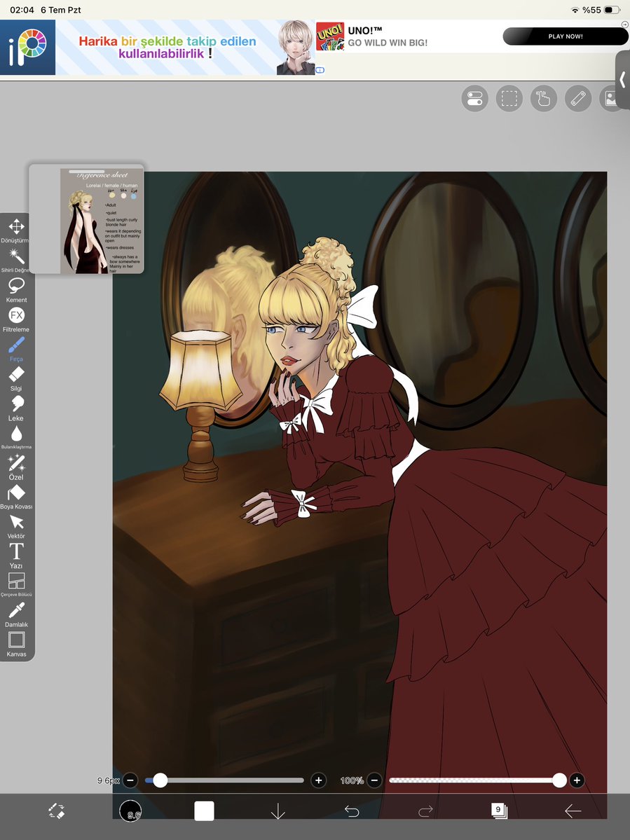Tap the down arrow to hide toolbar
630x840 pixels.
[x=278, y=811]
